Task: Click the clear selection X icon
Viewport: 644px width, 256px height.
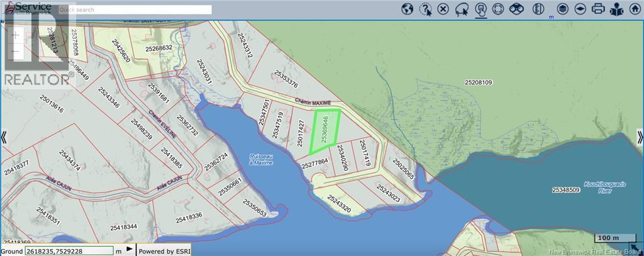Action: 443,9
